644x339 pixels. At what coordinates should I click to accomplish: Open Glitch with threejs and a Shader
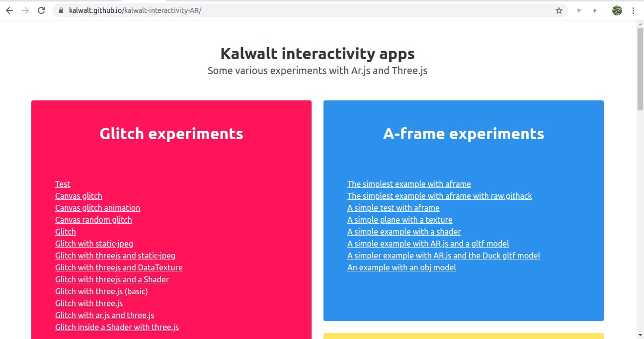tap(112, 279)
